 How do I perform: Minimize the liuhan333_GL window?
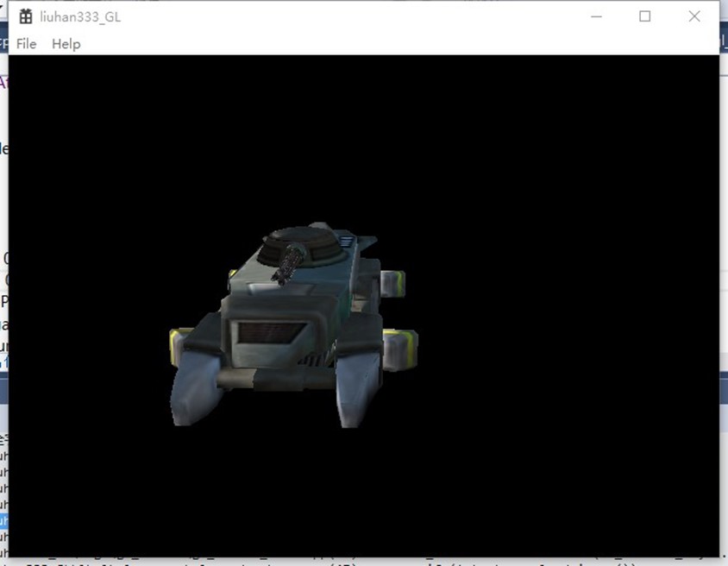point(596,16)
